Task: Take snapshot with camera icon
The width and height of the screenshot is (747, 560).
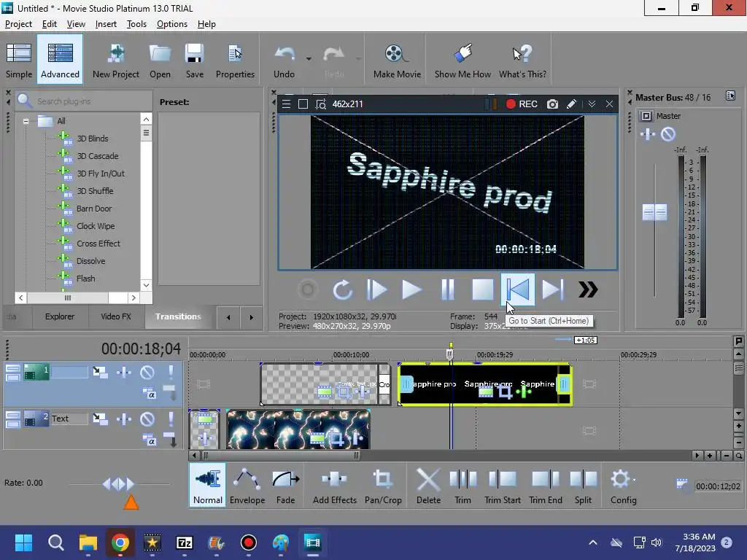Action: (x=552, y=104)
